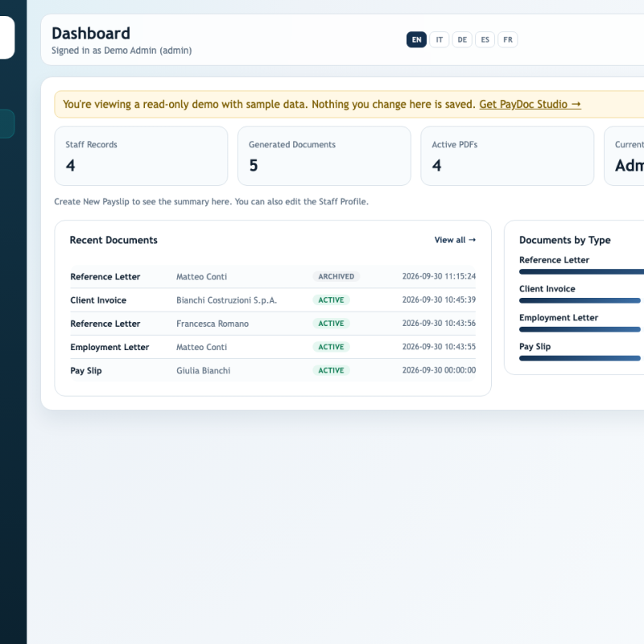644x644 pixels.
Task: Select the Client Invoice document row
Action: (x=273, y=300)
